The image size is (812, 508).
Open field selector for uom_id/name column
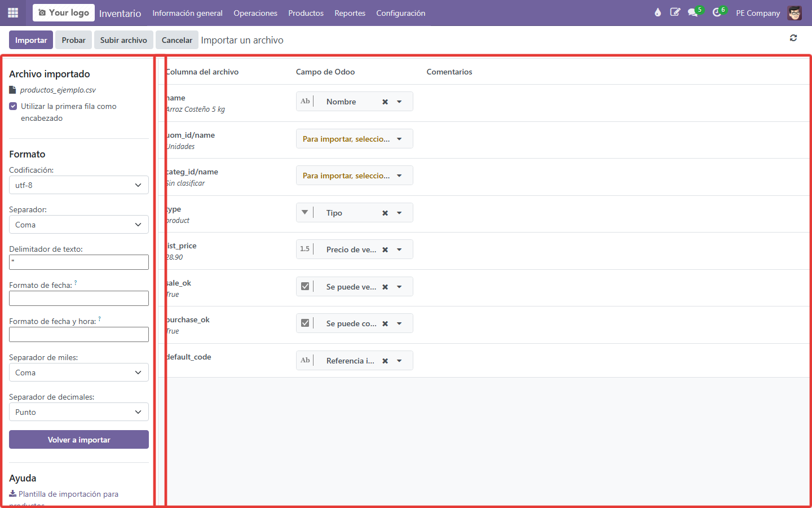pos(354,139)
